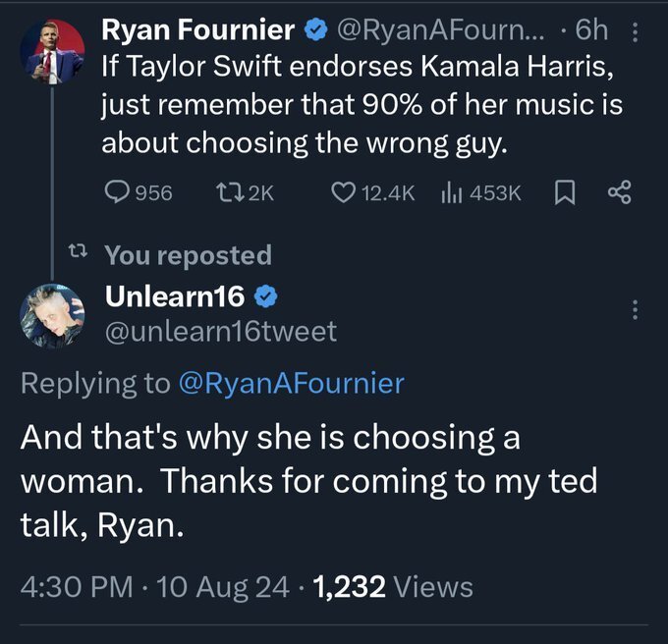Open three-dot menu on Unlearn16's reply
The image size is (668, 644).
tap(637, 310)
